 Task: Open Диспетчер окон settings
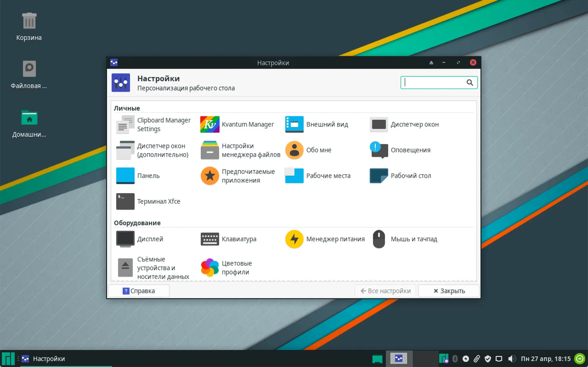coord(405,125)
